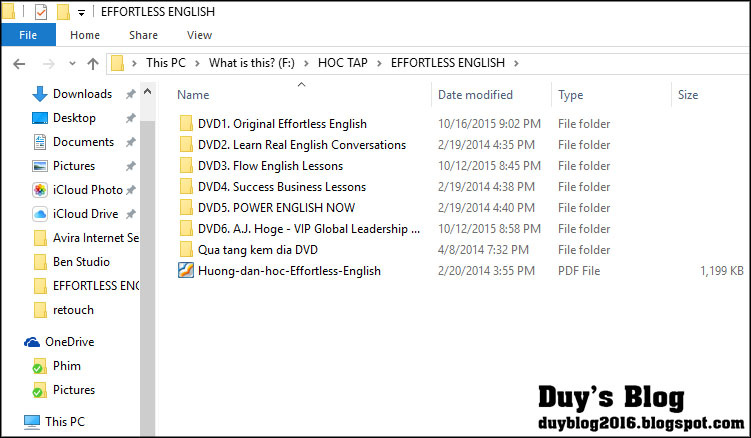
Task: Select the Huong-dan-hoc-Effortless-English PDF icon
Action: click(x=186, y=271)
